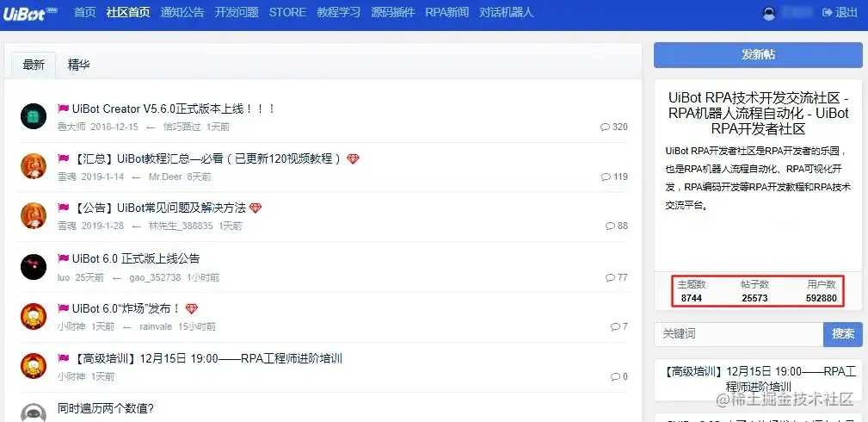Focus the 关键词 search input field
Viewport: 868px width, 422px height.
738,334
